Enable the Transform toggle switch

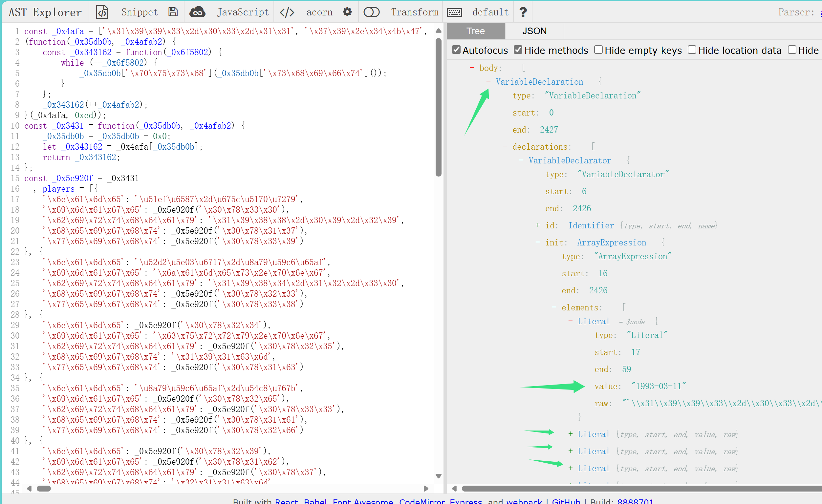[x=371, y=12]
